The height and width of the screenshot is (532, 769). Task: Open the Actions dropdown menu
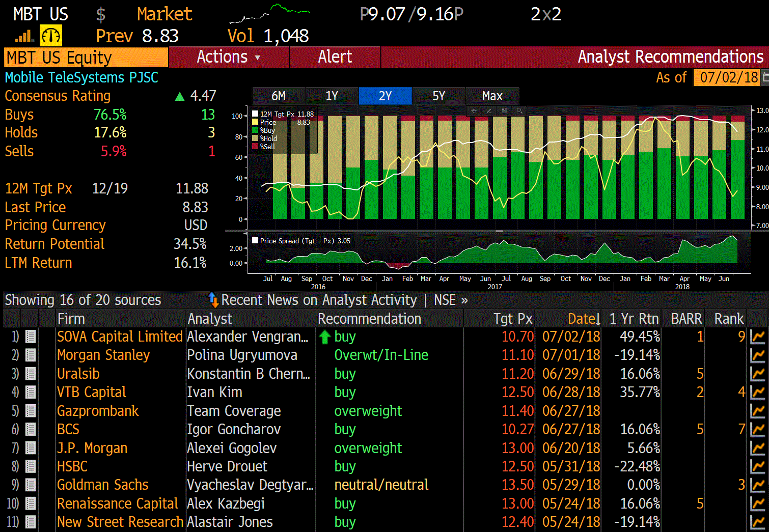click(x=229, y=57)
